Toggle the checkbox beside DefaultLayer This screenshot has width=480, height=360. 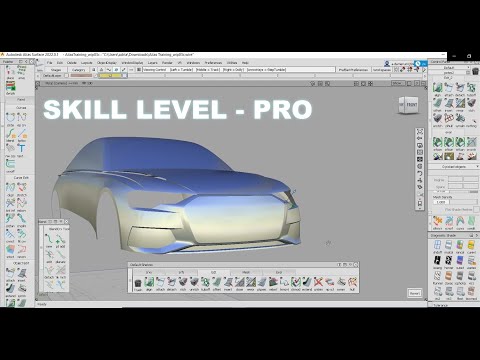[66, 76]
